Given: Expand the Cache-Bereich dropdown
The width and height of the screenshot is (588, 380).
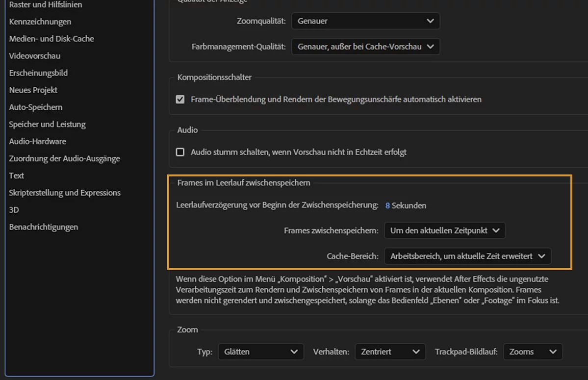Looking at the screenshot, I should tap(467, 256).
